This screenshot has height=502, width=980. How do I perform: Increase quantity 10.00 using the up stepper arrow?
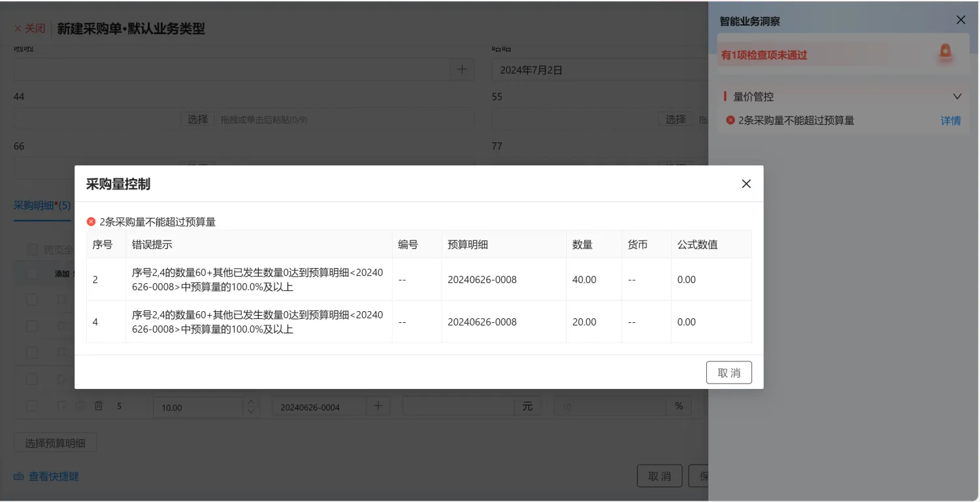pyautogui.click(x=251, y=401)
